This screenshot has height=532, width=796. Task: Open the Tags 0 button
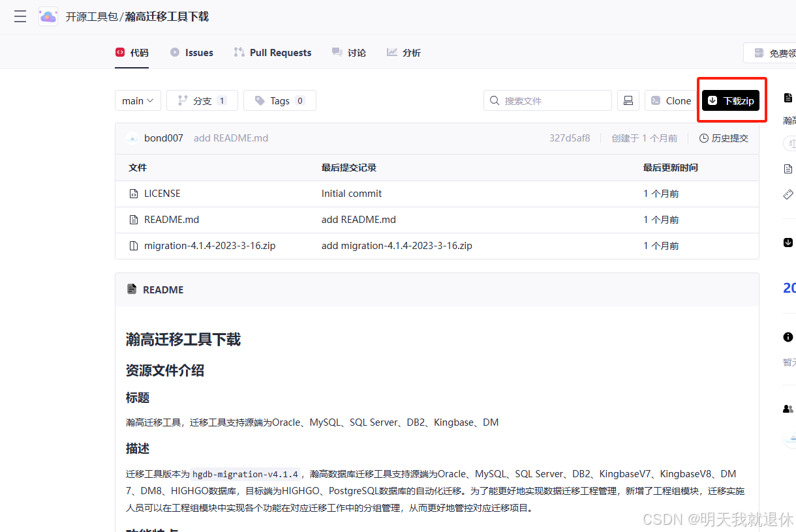pyautogui.click(x=280, y=100)
